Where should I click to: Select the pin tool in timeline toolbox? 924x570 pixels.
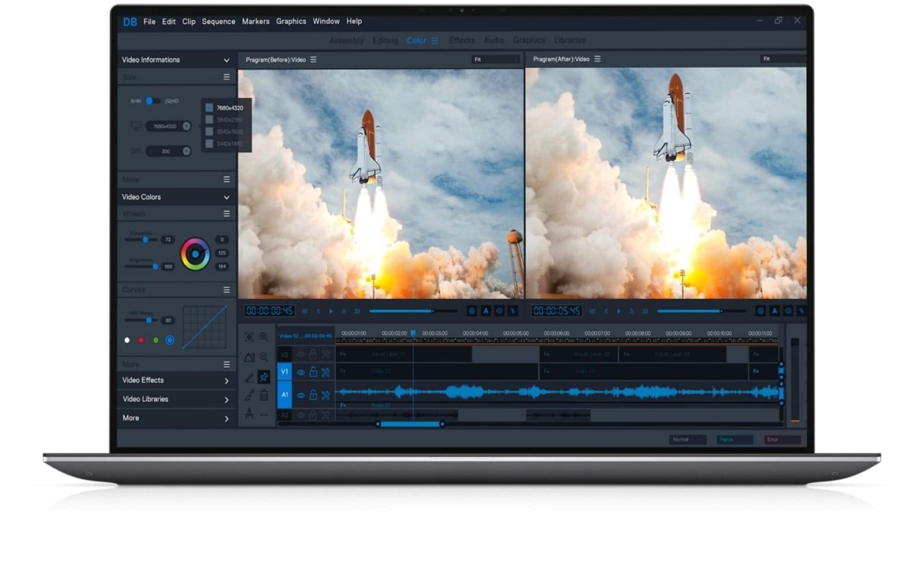[x=264, y=377]
